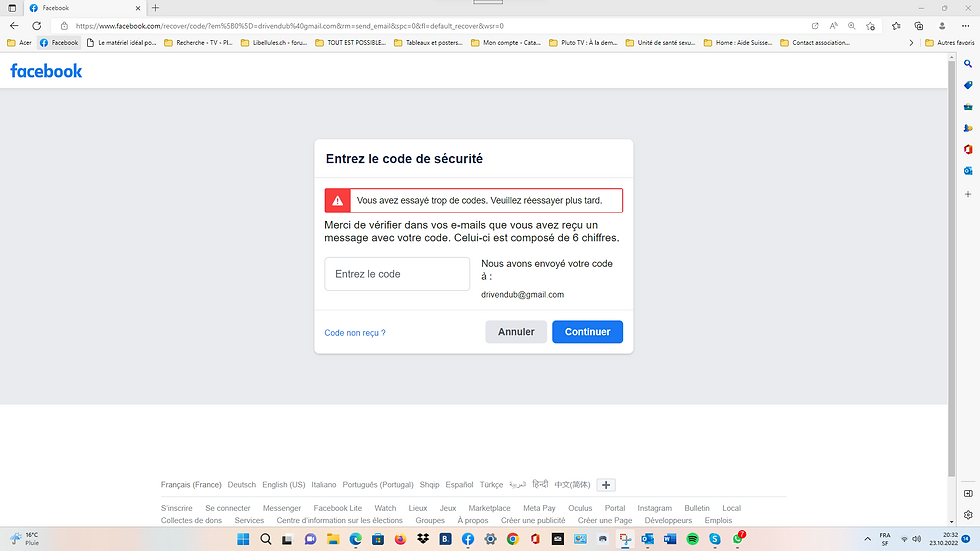Expand hidden system tray icons chevron
The image size is (980, 551).
click(868, 539)
